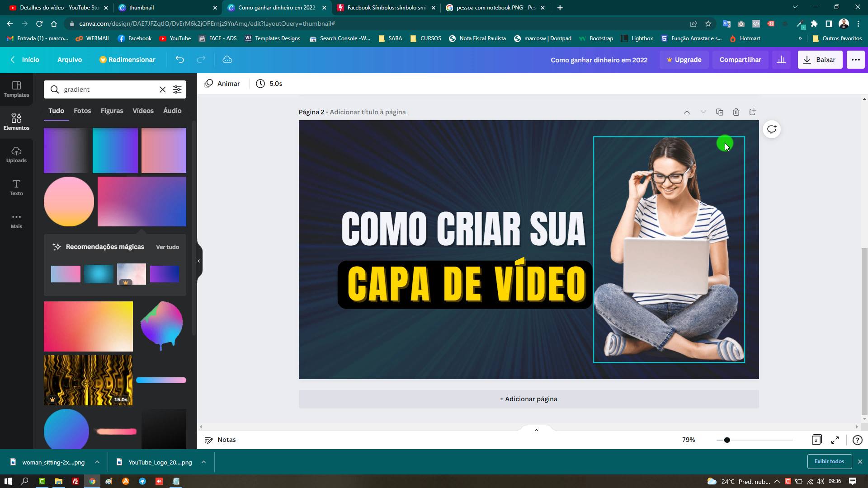This screenshot has height=488, width=868.
Task: Open Chrome tab search dropdown
Action: [x=795, y=7]
